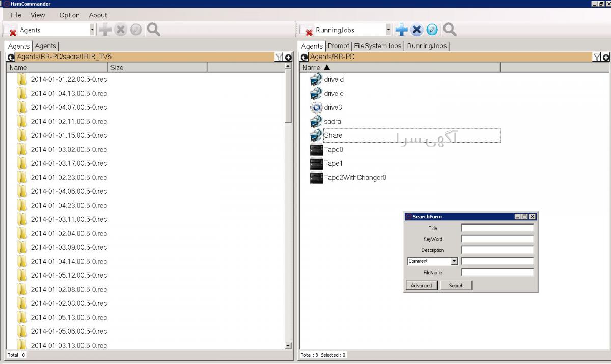Click the drive3 gear icon
The width and height of the screenshot is (611, 364).
coord(316,107)
